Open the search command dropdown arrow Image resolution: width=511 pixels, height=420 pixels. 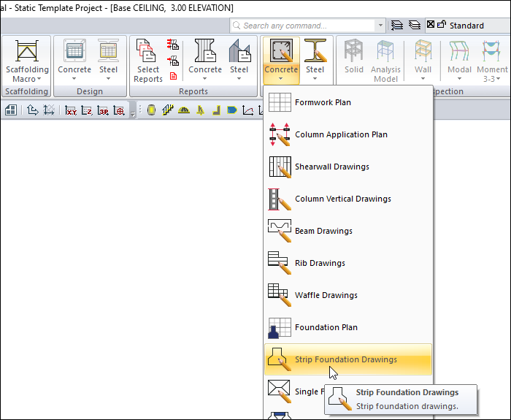[x=380, y=26]
